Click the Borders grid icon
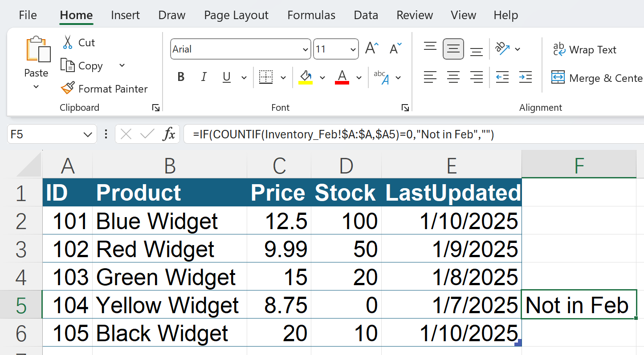644x355 pixels. pyautogui.click(x=266, y=77)
